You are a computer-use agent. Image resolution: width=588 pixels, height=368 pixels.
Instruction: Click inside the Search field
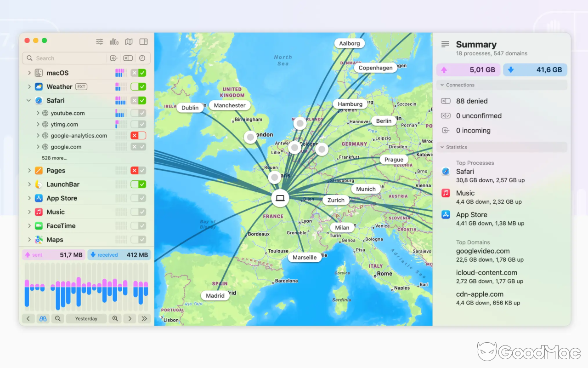click(x=64, y=58)
